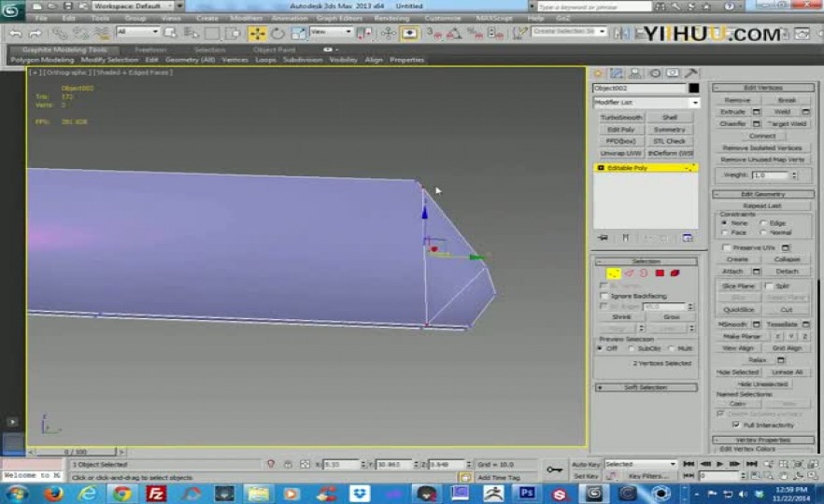
Task: Enable Ignore Backfacing checkbox
Action: (x=604, y=296)
